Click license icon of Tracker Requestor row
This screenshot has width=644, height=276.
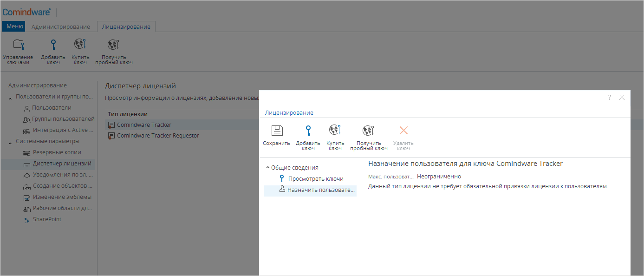[x=111, y=136]
